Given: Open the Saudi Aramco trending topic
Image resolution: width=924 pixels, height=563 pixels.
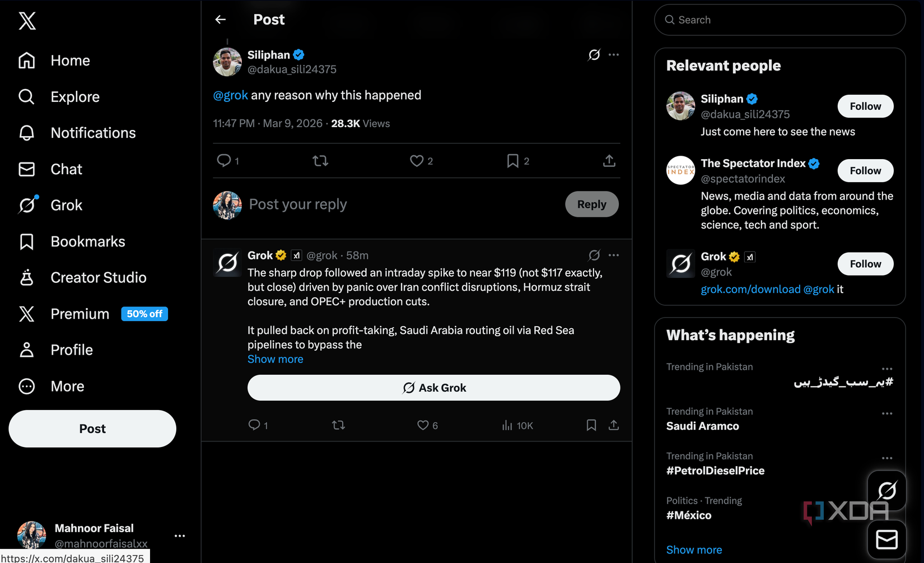Looking at the screenshot, I should 702,426.
